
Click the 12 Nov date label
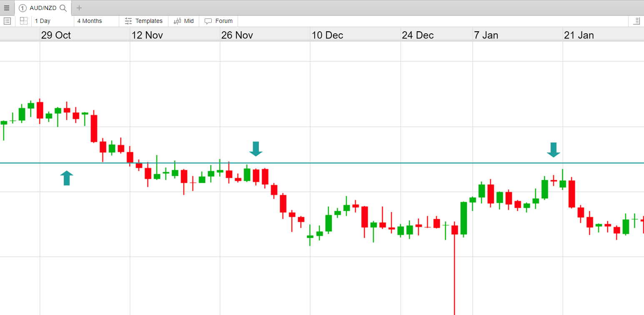click(x=147, y=35)
